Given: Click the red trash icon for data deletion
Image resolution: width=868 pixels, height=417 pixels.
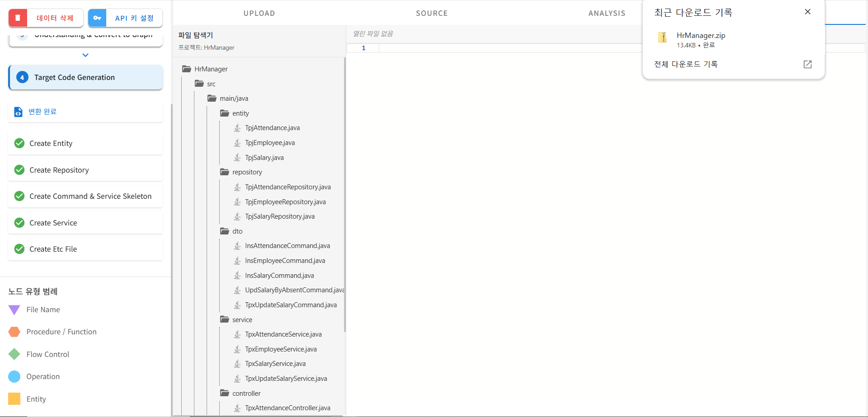Looking at the screenshot, I should (18, 18).
